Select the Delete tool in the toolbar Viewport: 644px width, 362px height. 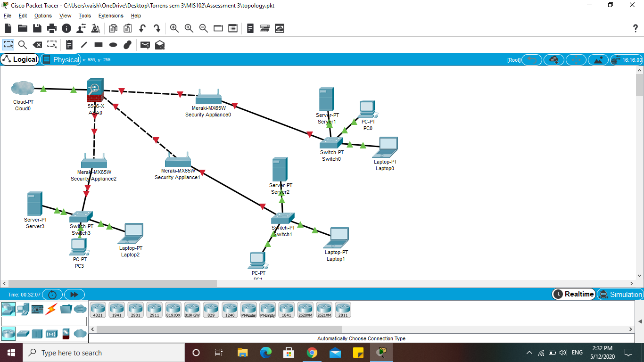click(x=37, y=45)
